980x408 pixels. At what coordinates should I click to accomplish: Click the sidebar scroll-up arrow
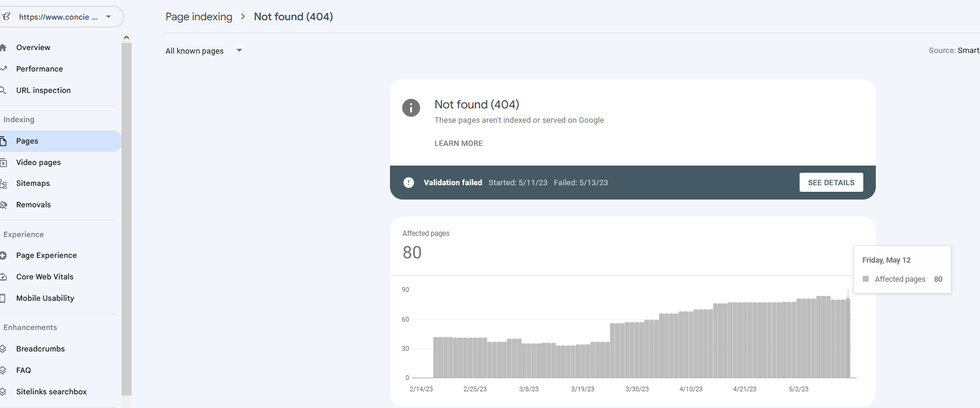(x=126, y=38)
